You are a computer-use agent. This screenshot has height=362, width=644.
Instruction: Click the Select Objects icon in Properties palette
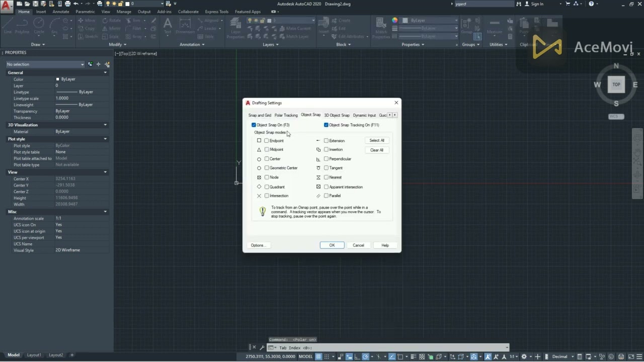pos(99,64)
